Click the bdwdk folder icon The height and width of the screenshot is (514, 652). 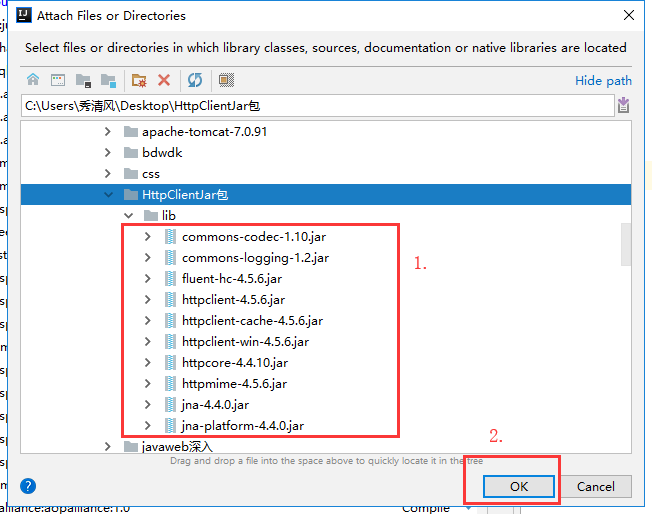131,153
